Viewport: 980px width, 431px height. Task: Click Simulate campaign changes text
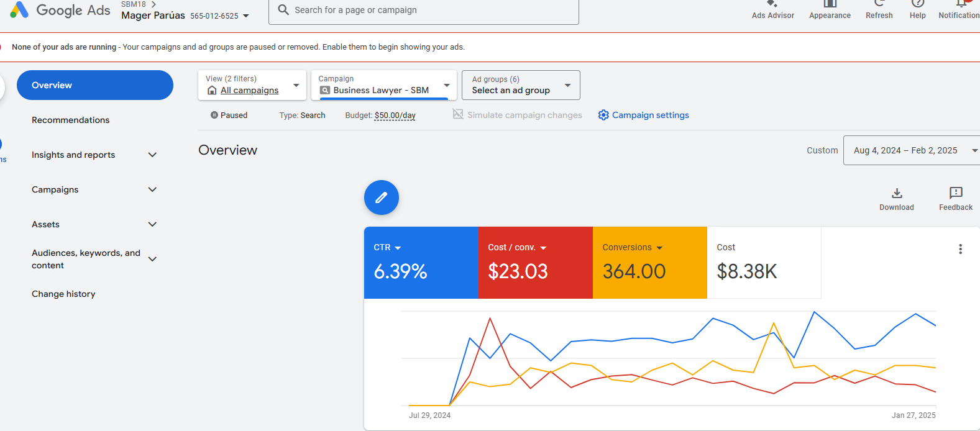coord(524,115)
